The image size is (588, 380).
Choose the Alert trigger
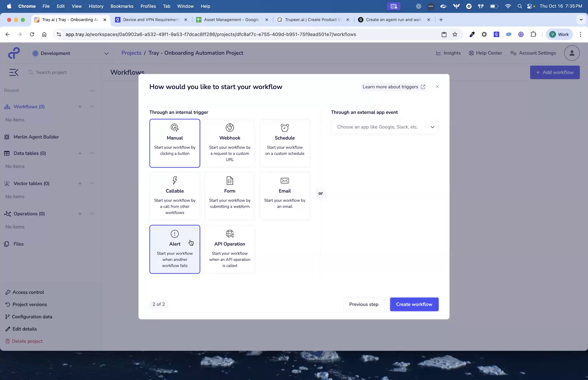pyautogui.click(x=175, y=249)
